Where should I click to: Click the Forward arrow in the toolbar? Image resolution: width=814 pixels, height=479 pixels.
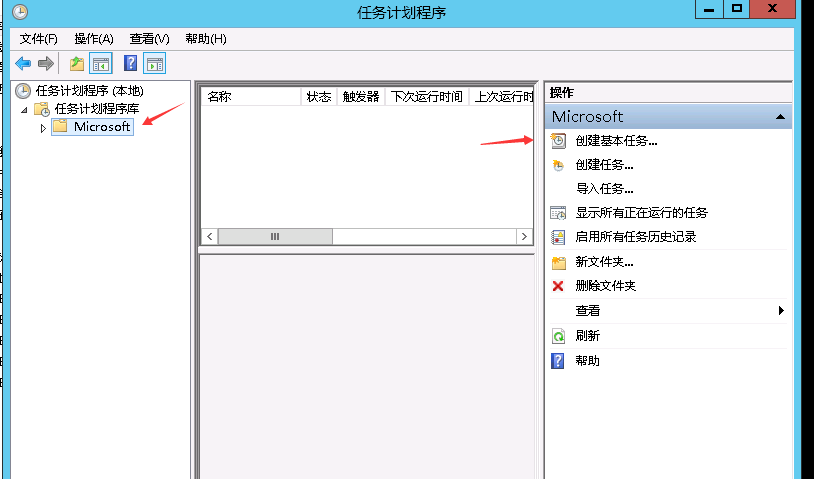point(45,64)
